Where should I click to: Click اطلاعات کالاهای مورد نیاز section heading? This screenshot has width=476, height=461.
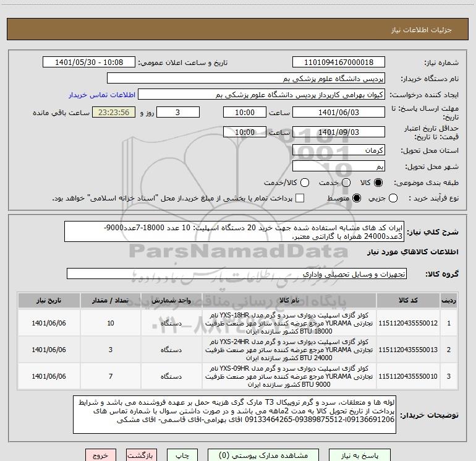click(412, 252)
